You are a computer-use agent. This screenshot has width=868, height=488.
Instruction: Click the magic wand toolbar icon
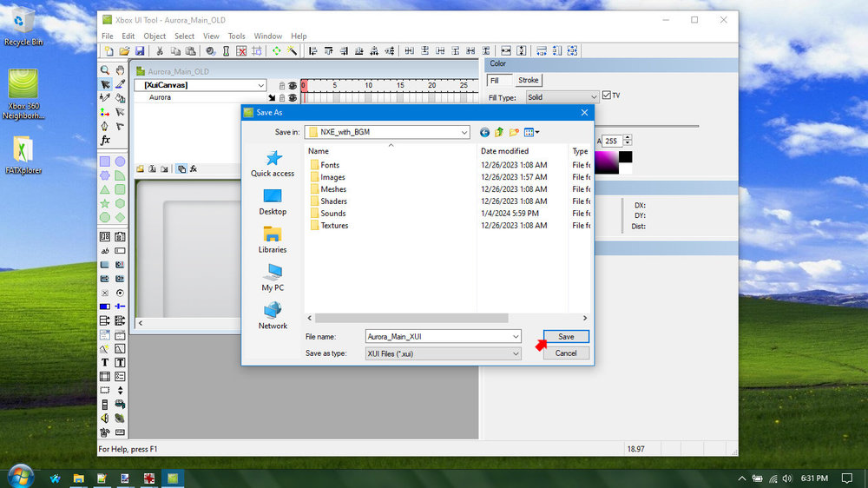point(292,51)
